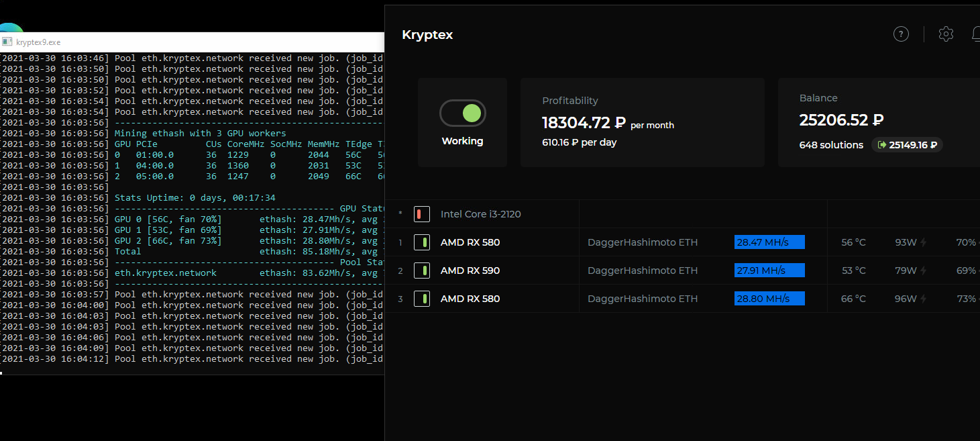Click the console table row with PCIe 05:00.0
Screen dimensions: 980x441
tap(192, 177)
